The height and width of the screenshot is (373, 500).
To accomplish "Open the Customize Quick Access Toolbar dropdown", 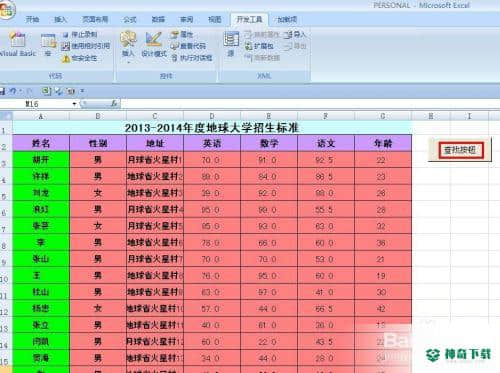I will 82,91.
